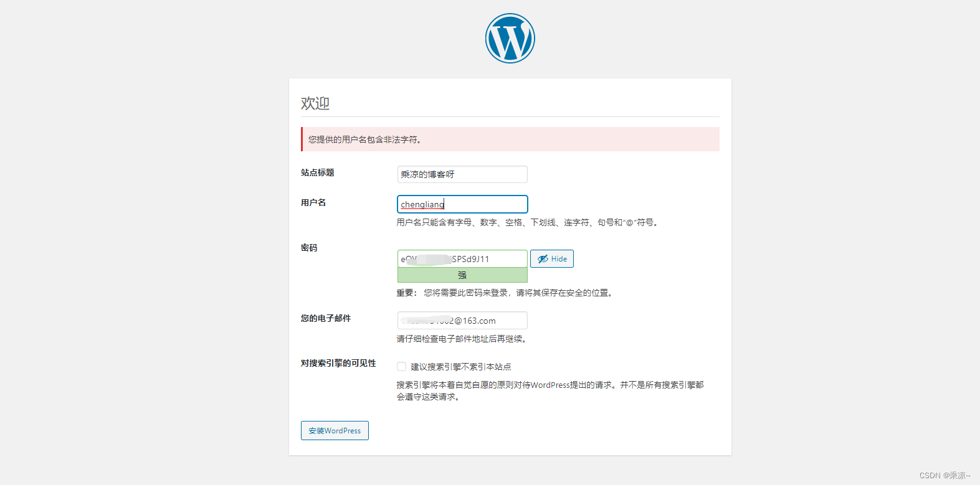Click the 建议搜索引擎不索引本站点 checkbox label
Screen dimensions: 980x485
click(x=461, y=367)
